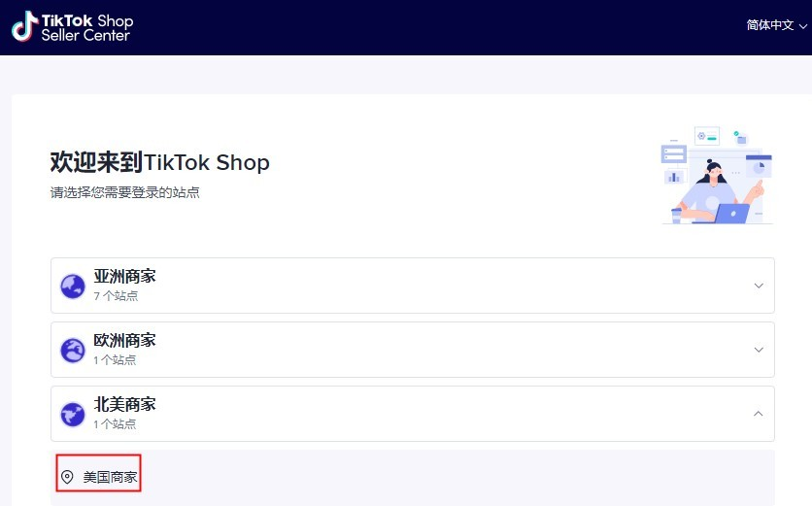Expand the 亚洲商家 chevron arrow

759,286
